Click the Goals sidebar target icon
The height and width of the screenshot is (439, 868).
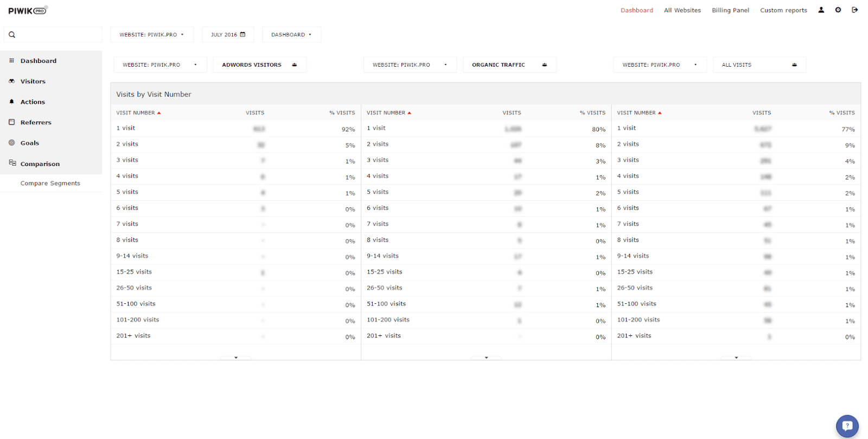[11, 143]
